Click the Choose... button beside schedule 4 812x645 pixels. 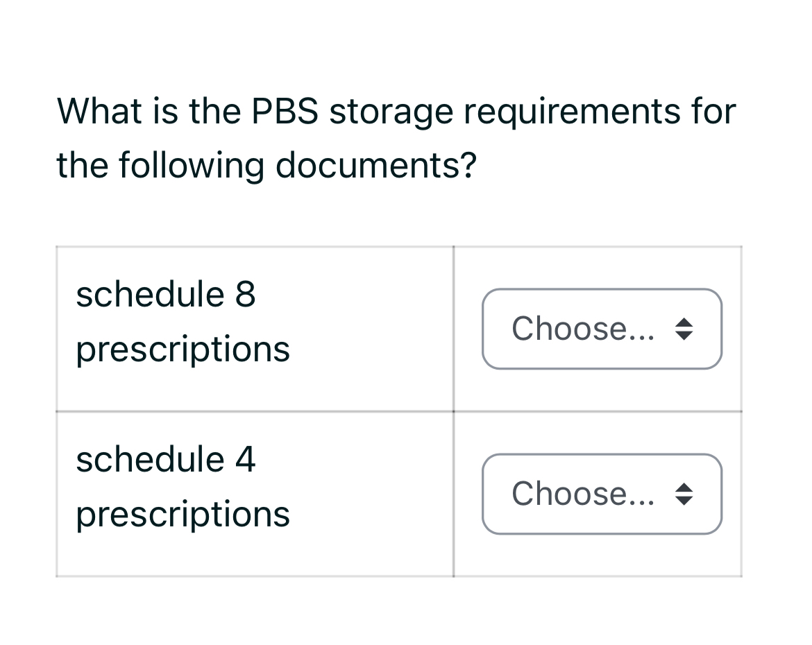[601, 494]
